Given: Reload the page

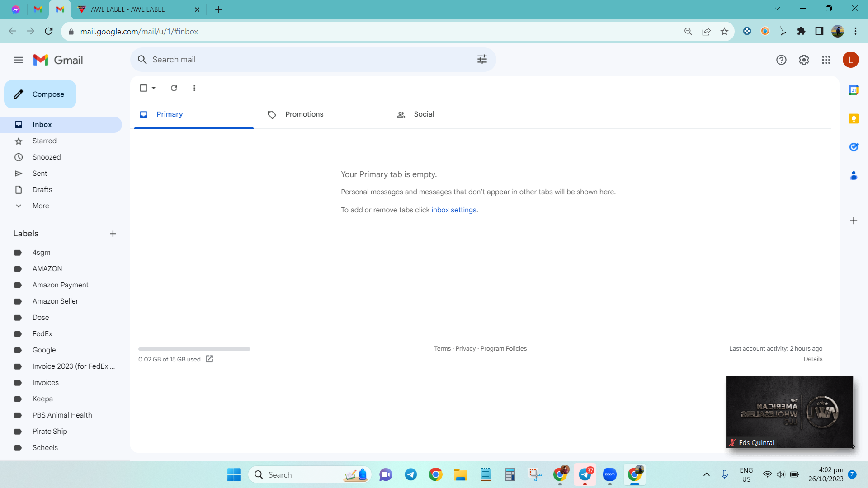Looking at the screenshot, I should click(49, 31).
